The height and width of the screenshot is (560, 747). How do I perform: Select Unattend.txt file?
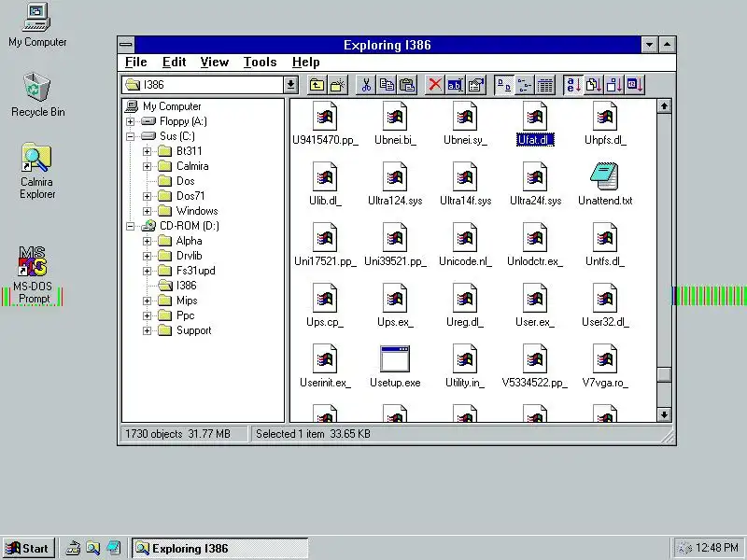click(x=604, y=184)
